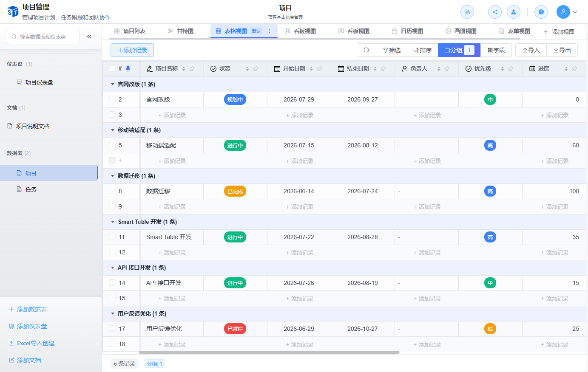This screenshot has width=588, height=372.
Task: Click the search magnifier button in toolbar
Action: coord(366,50)
